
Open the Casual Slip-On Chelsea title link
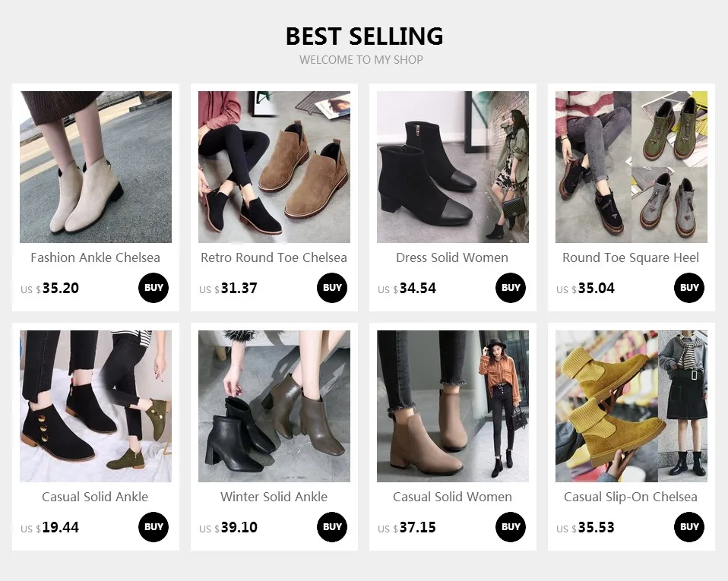[631, 497]
